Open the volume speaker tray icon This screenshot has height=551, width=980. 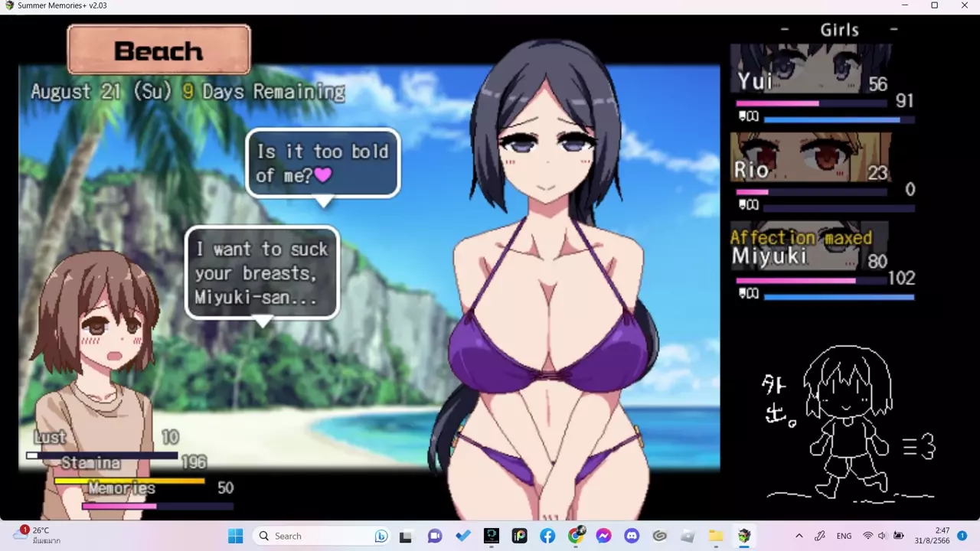[x=882, y=536]
